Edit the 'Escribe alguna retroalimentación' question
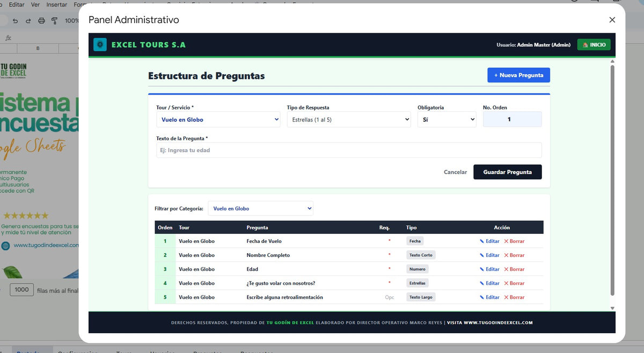 point(489,297)
